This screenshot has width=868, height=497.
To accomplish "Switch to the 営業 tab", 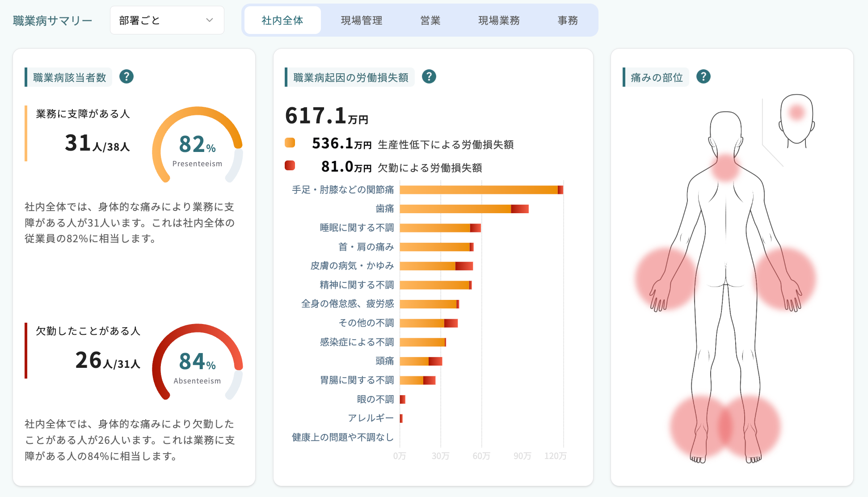I will (x=430, y=21).
